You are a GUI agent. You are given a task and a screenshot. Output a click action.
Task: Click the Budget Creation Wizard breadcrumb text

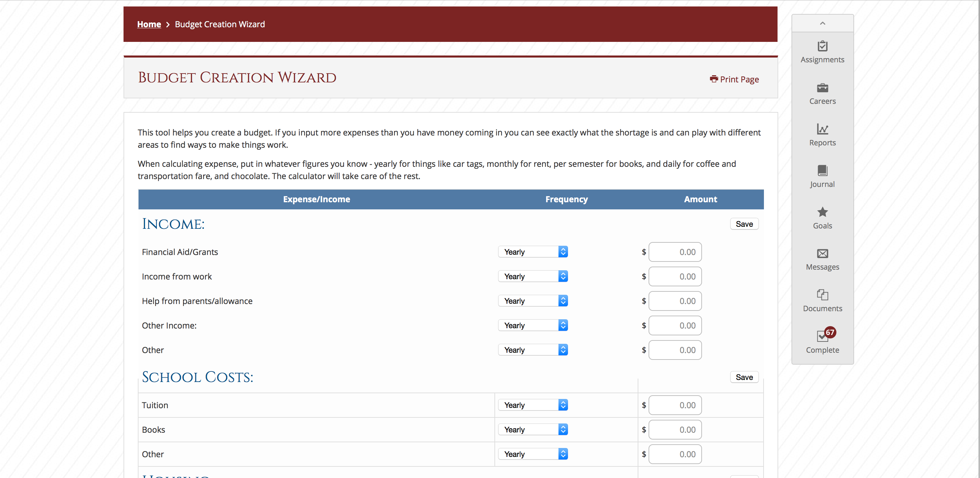219,24
